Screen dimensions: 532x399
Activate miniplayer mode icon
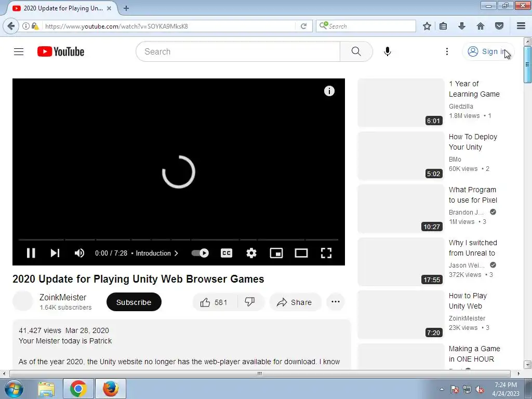pyautogui.click(x=276, y=253)
